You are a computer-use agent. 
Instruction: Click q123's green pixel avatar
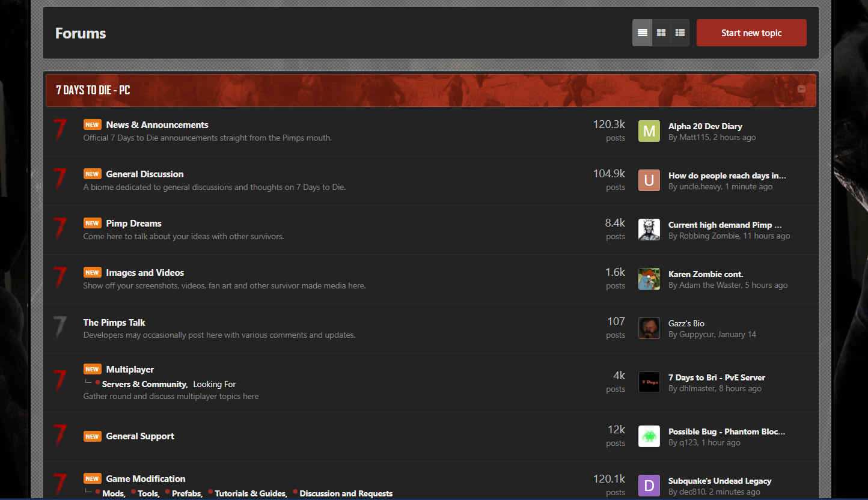coord(649,436)
